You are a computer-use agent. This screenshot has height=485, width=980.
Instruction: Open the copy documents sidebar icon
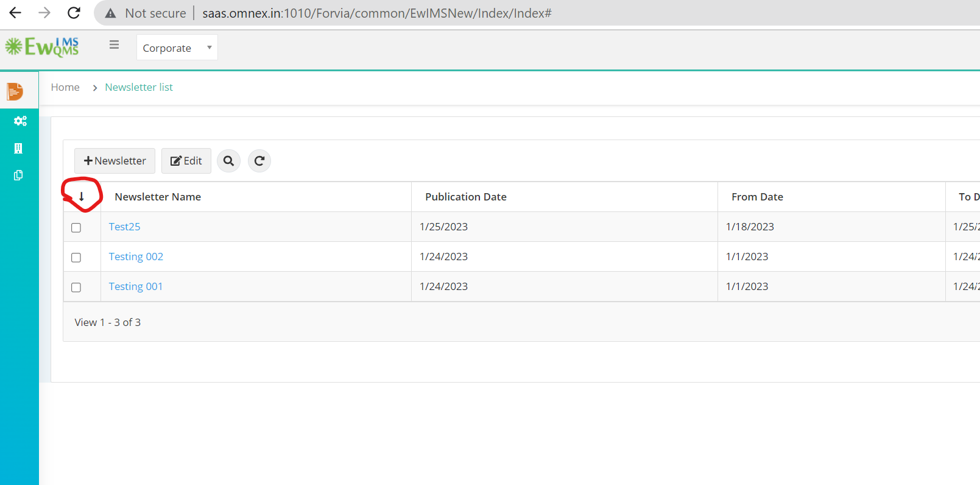(18, 175)
